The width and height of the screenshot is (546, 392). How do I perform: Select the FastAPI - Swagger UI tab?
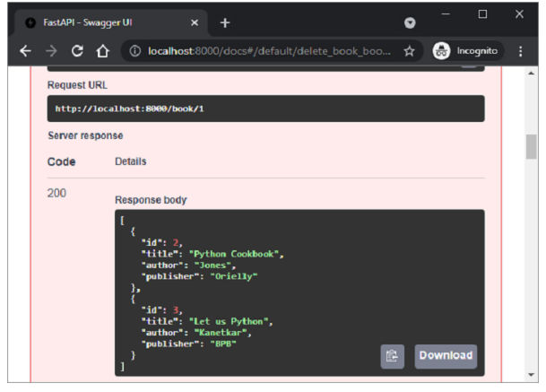click(108, 22)
